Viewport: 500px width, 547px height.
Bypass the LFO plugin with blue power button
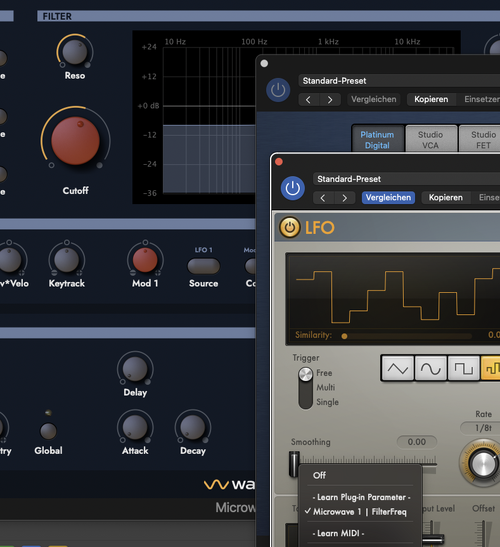tap(292, 188)
